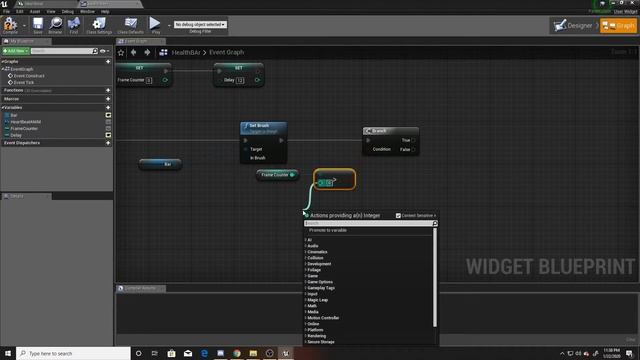Open the File menu
640x360 pixels.
pyautogui.click(x=6, y=11)
